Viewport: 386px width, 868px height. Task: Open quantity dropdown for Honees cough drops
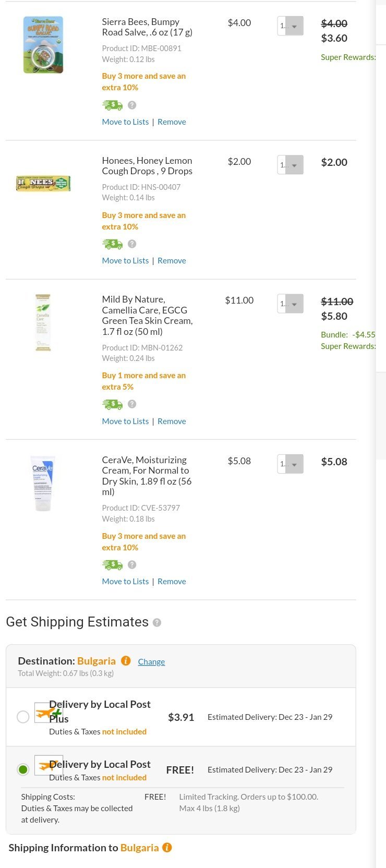(x=291, y=165)
